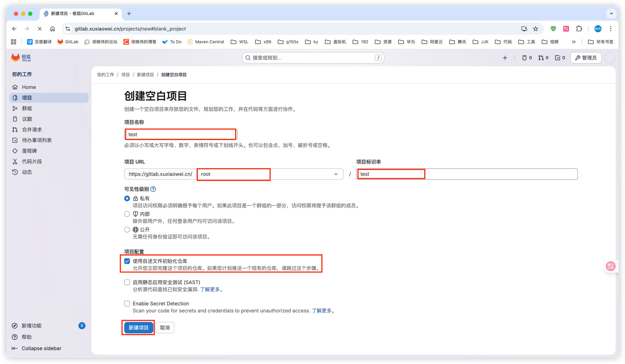Click the 新建项目 create project button
The height and width of the screenshot is (364, 625).
click(139, 328)
